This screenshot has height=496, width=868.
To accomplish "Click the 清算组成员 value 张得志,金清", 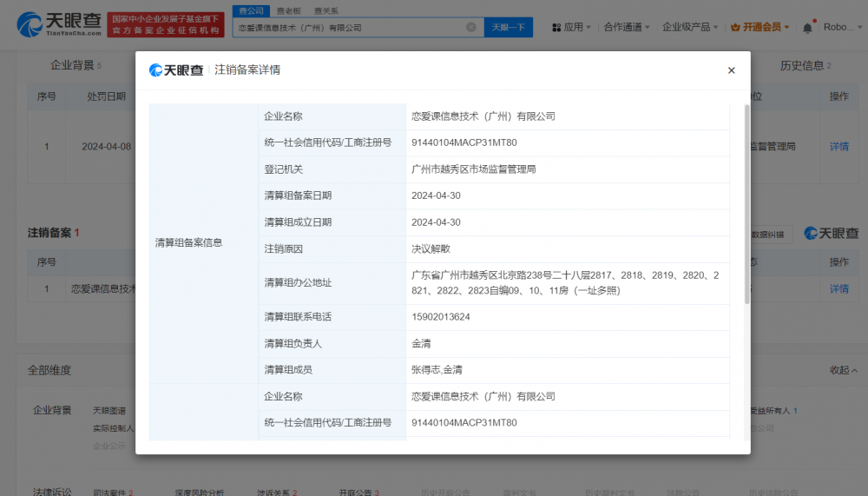I will [437, 370].
